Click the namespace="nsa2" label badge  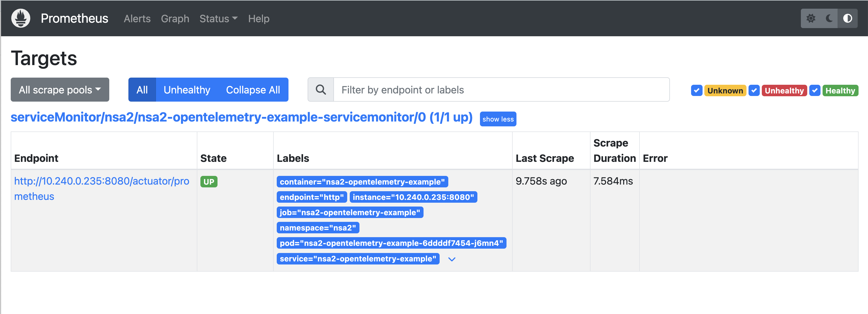tap(318, 228)
